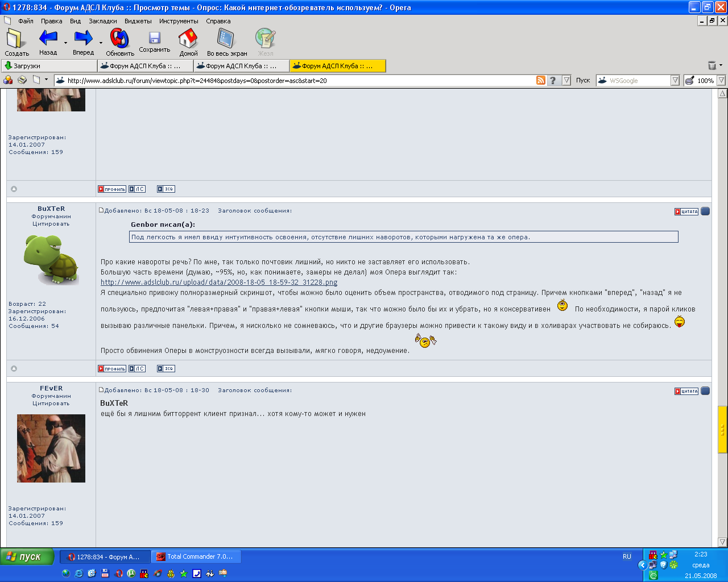
Task: Launch uTorrent from quick launch bar
Action: 131,573
